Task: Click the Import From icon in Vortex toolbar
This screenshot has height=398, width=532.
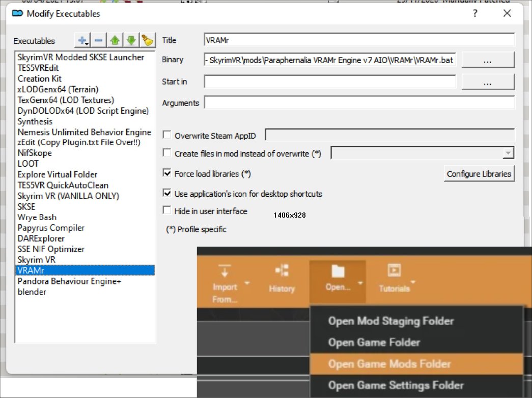Action: (x=225, y=271)
